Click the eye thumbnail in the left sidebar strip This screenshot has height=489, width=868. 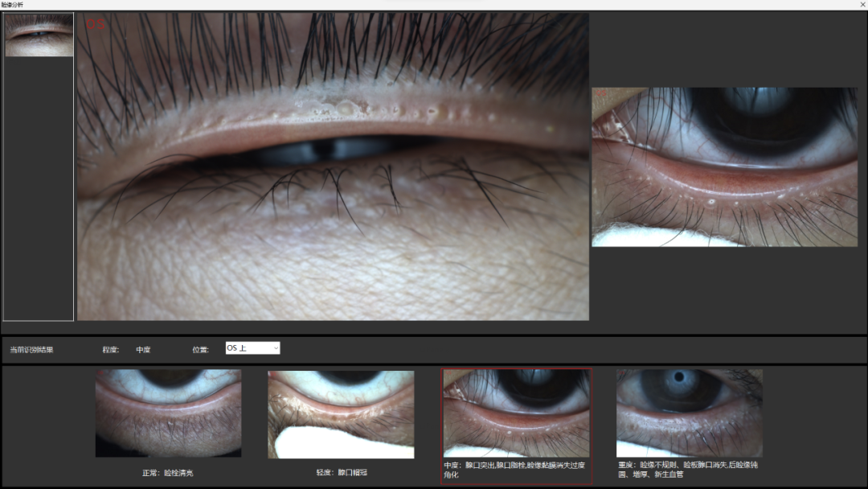(x=39, y=32)
